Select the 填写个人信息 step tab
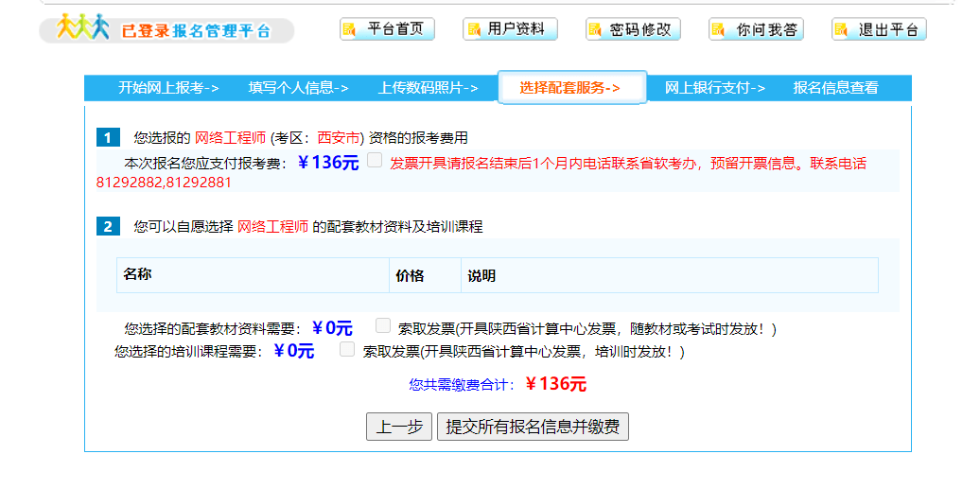 tap(298, 88)
